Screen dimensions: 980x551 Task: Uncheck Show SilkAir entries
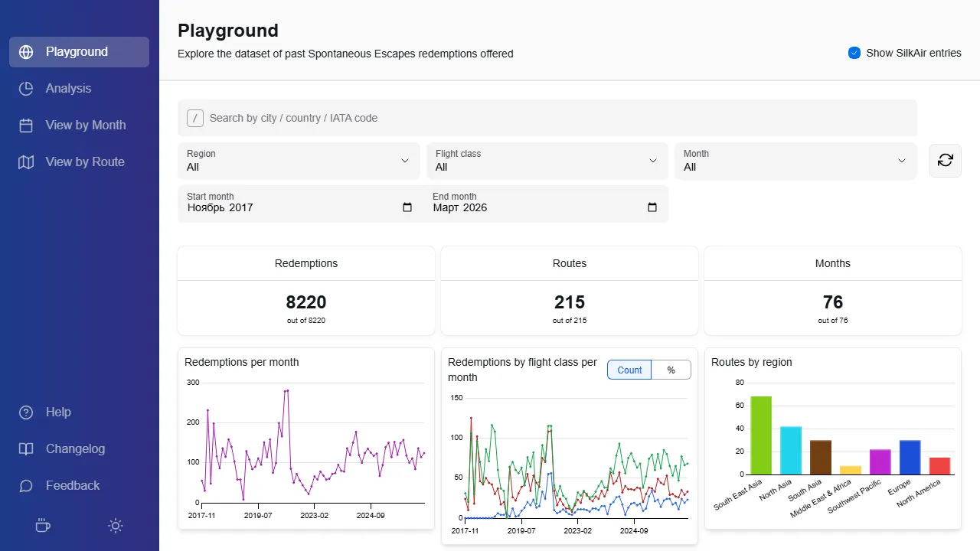[x=854, y=53]
